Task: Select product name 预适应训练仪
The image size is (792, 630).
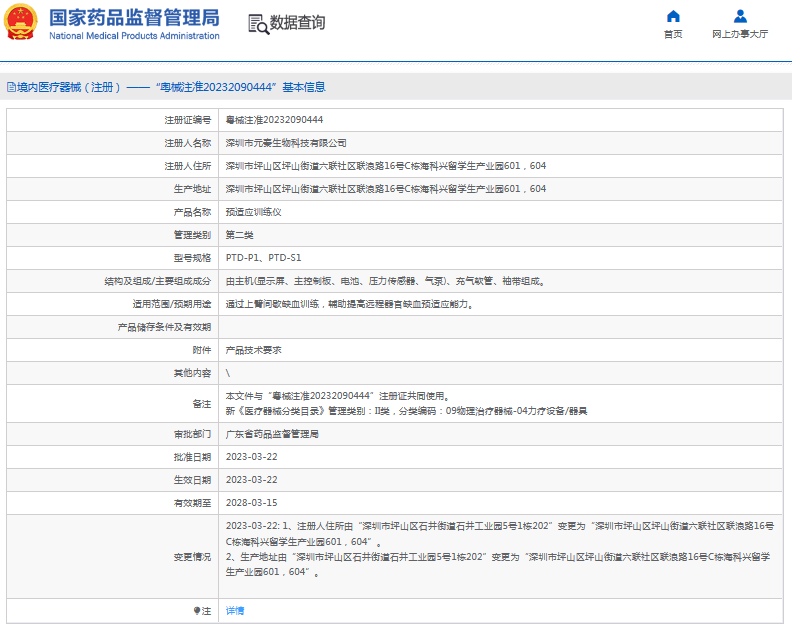Action: pos(254,212)
